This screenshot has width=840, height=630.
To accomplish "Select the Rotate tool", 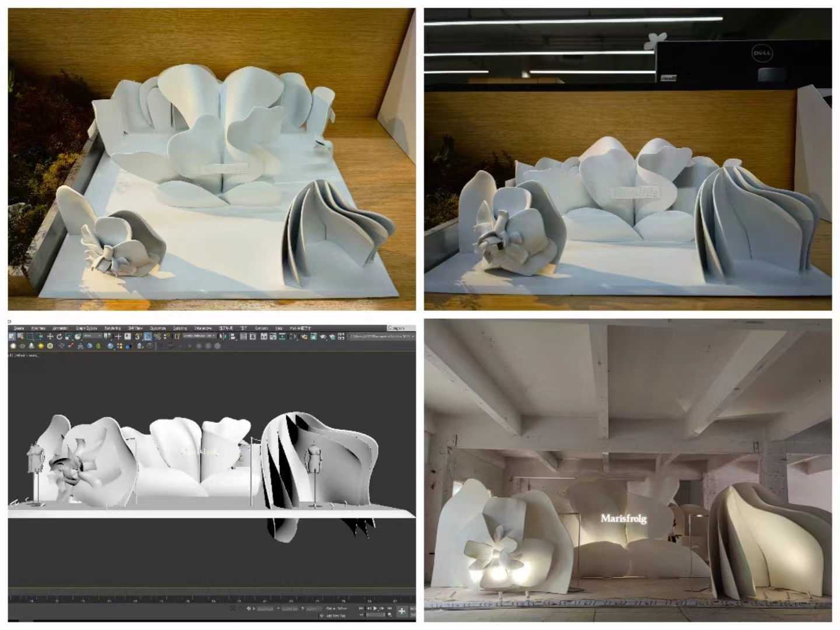I will pyautogui.click(x=60, y=337).
